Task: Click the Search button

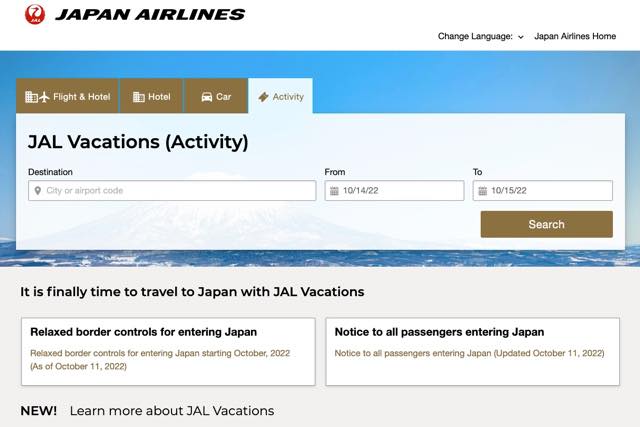Action: [x=547, y=224]
